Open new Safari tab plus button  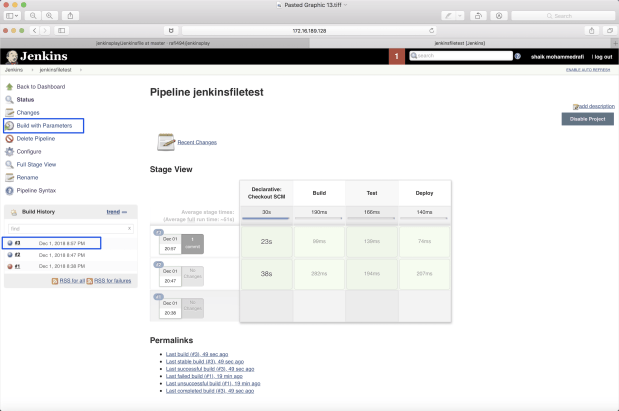[615, 43]
